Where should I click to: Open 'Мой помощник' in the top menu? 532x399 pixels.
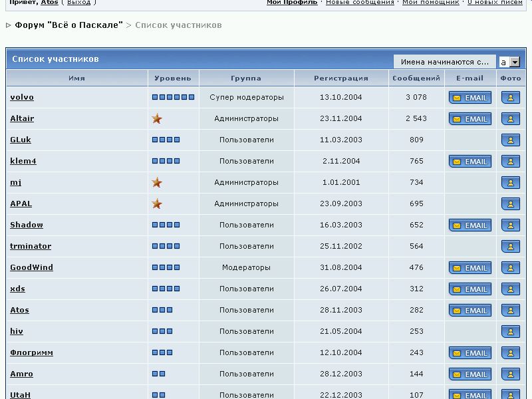430,3
